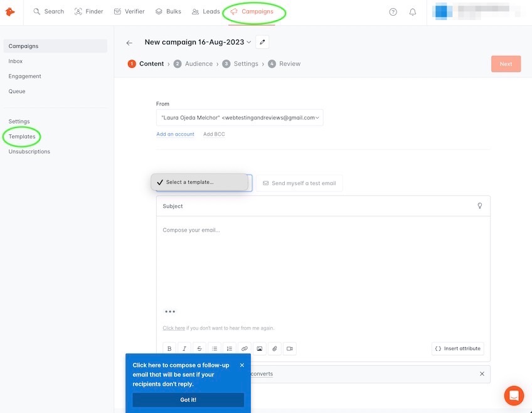The image size is (532, 413).
Task: Toggle strikethrough formatting
Action: [199, 348]
